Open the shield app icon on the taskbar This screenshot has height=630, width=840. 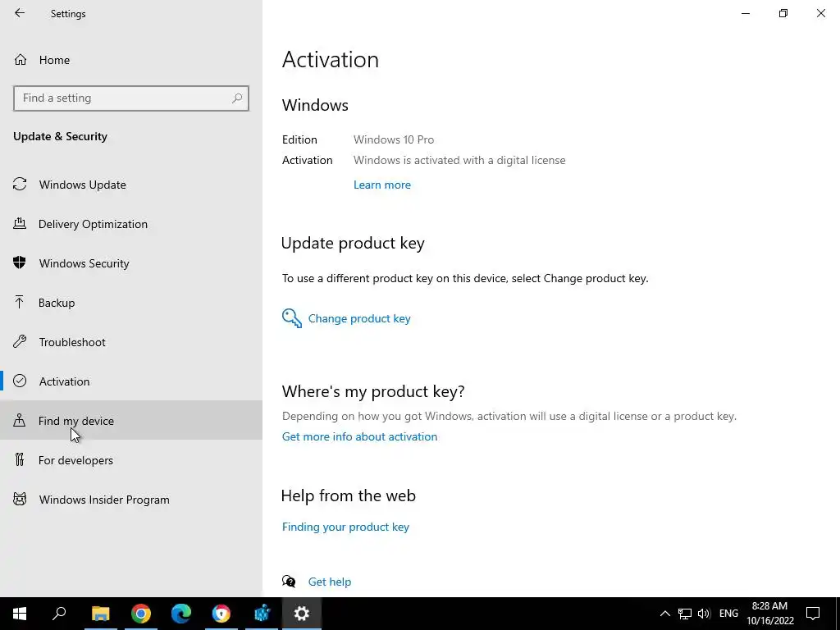[x=221, y=614]
